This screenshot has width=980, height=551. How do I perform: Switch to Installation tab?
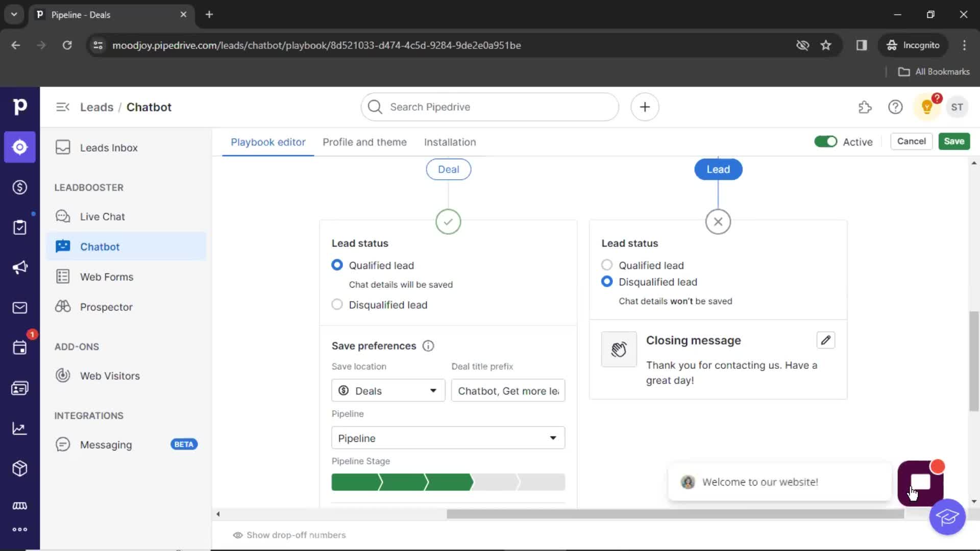tap(450, 142)
